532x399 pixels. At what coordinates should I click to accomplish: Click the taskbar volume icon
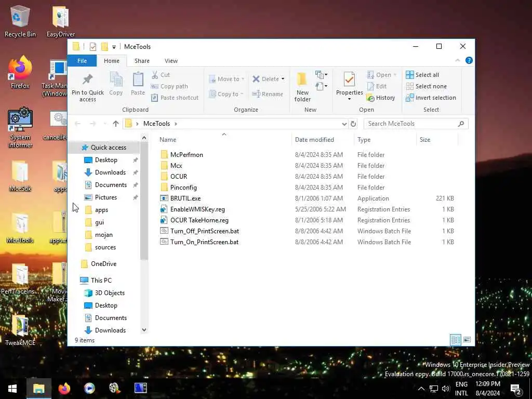(445, 389)
